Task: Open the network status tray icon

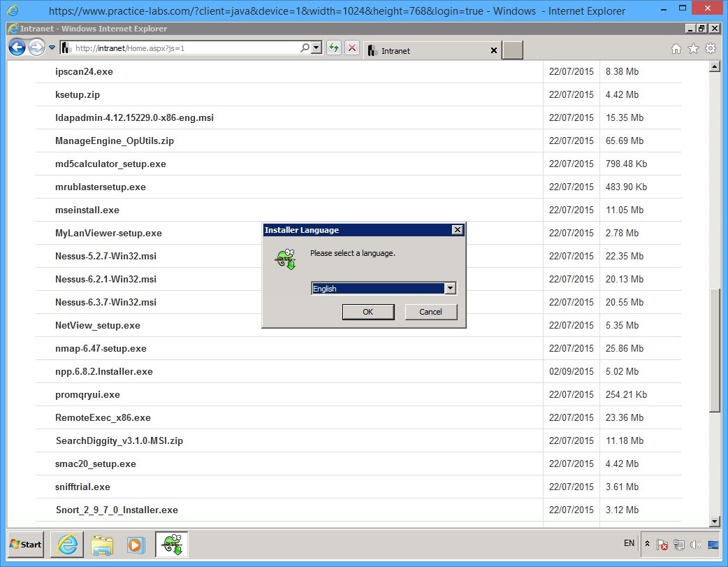Action: tap(679, 544)
